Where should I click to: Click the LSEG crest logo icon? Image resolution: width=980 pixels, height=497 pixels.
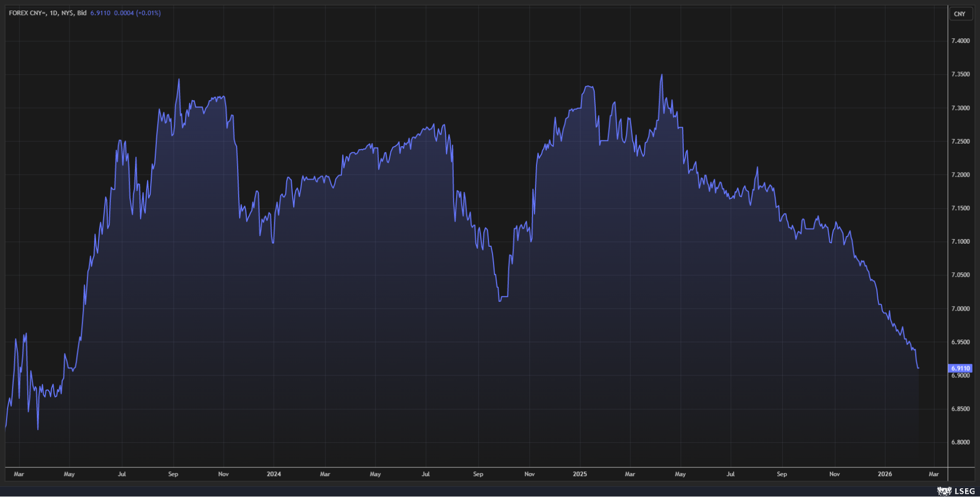(944, 491)
